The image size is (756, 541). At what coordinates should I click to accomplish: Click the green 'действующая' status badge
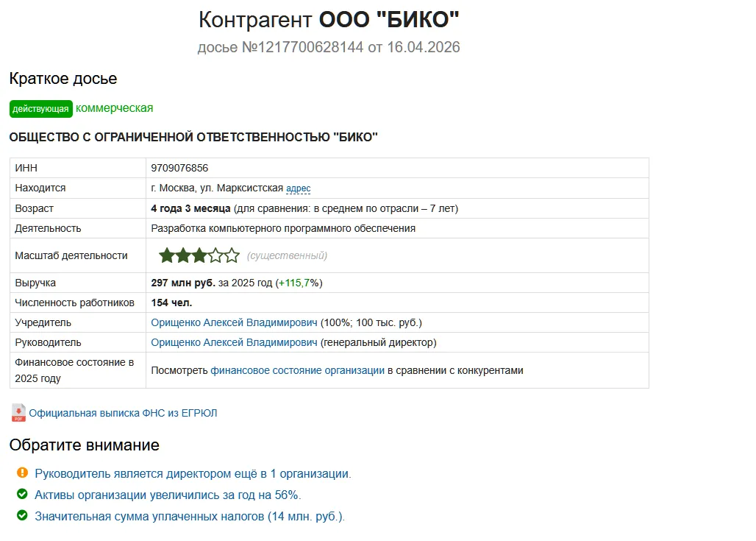click(41, 109)
